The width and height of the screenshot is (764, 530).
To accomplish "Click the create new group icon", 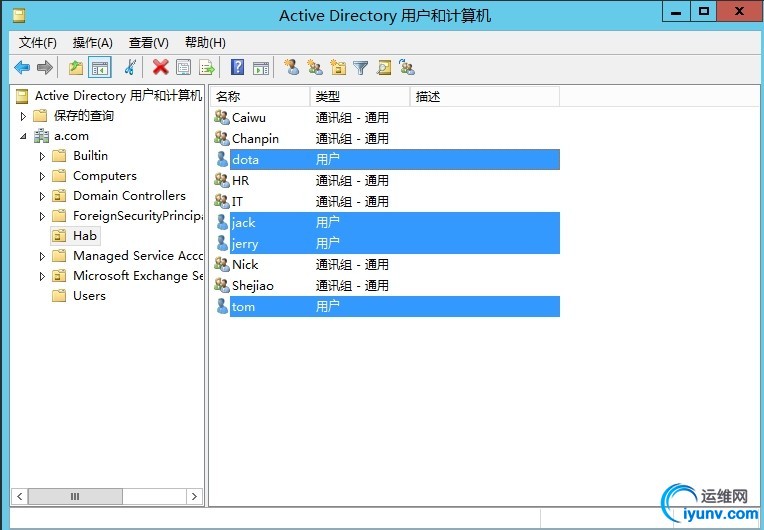I will [x=315, y=68].
